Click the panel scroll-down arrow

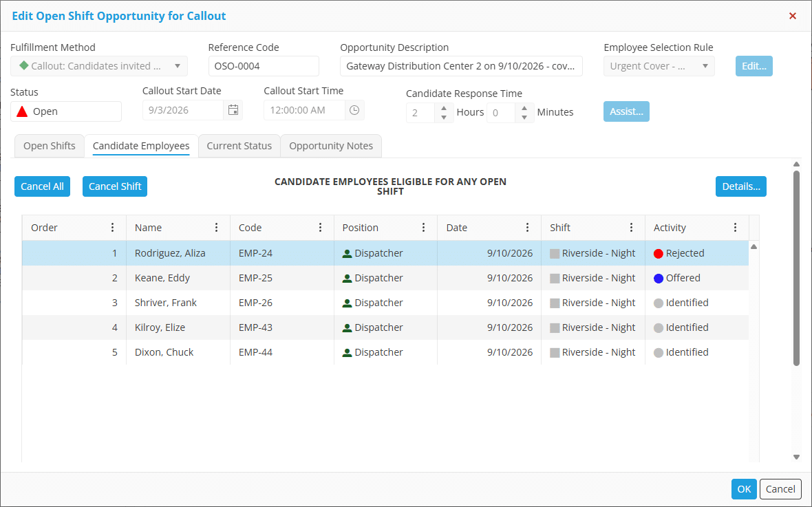796,457
